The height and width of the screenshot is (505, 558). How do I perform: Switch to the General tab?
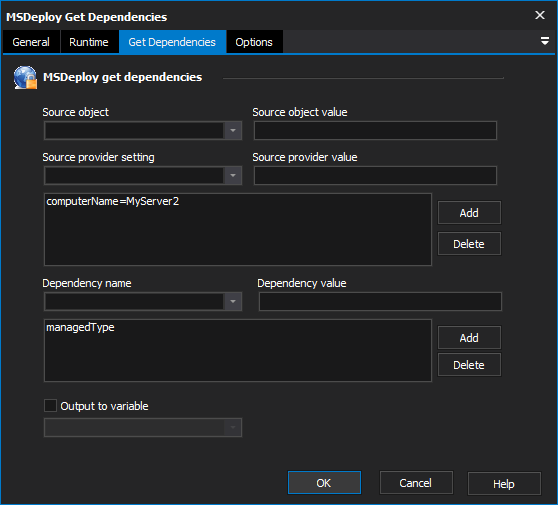click(x=31, y=42)
